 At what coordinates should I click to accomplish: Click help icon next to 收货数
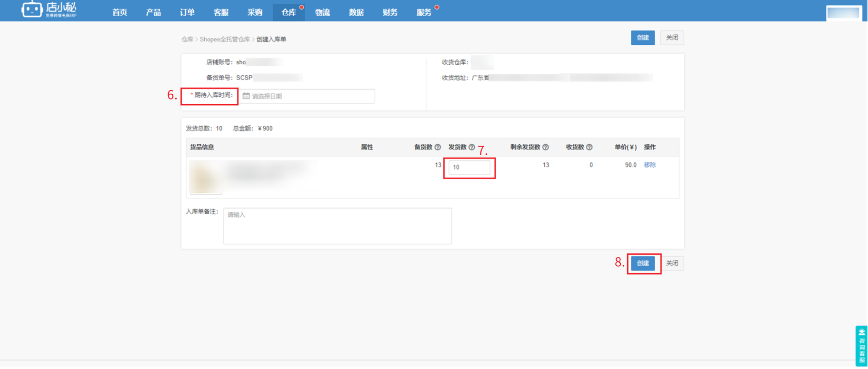click(x=589, y=147)
